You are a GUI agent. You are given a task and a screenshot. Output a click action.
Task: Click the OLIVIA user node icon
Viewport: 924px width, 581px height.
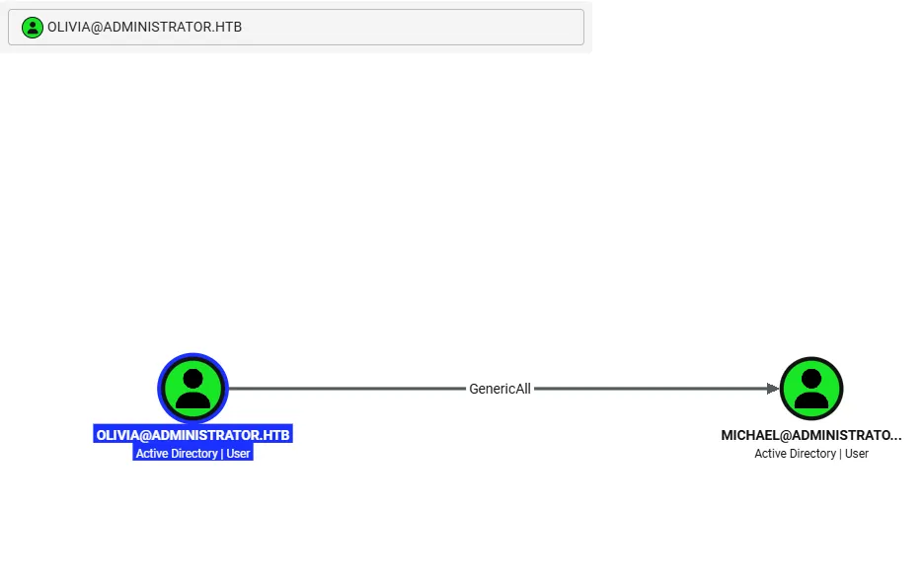coord(192,389)
